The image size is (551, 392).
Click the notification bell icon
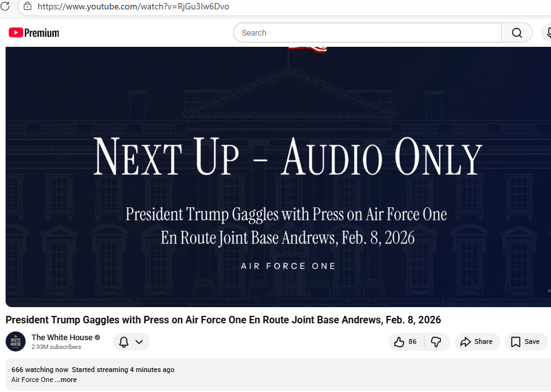point(124,342)
